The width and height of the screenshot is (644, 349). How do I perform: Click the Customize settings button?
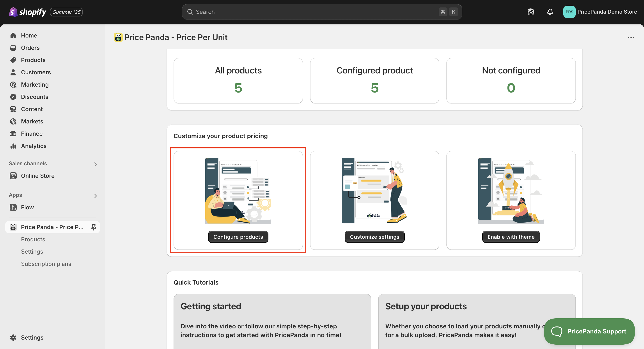(374, 237)
